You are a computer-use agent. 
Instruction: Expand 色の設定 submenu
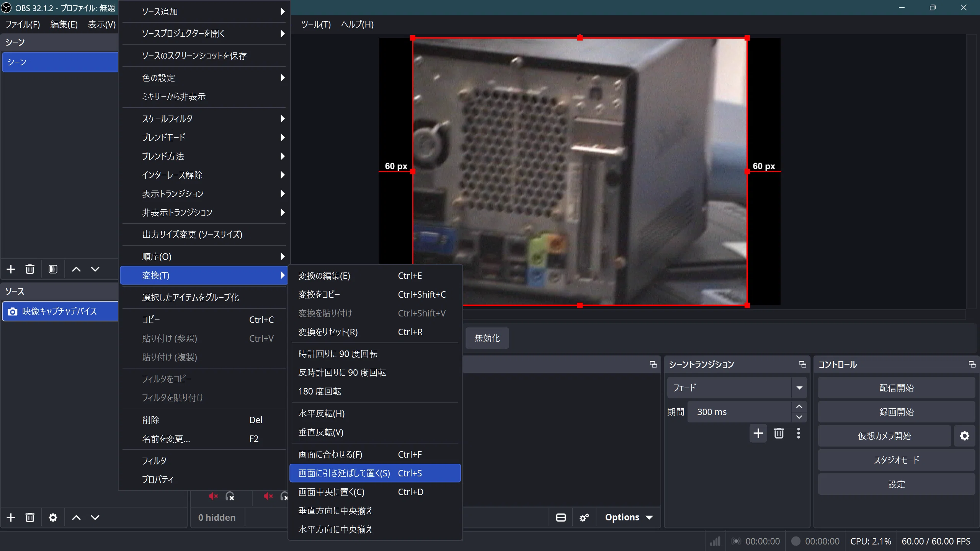(x=204, y=78)
